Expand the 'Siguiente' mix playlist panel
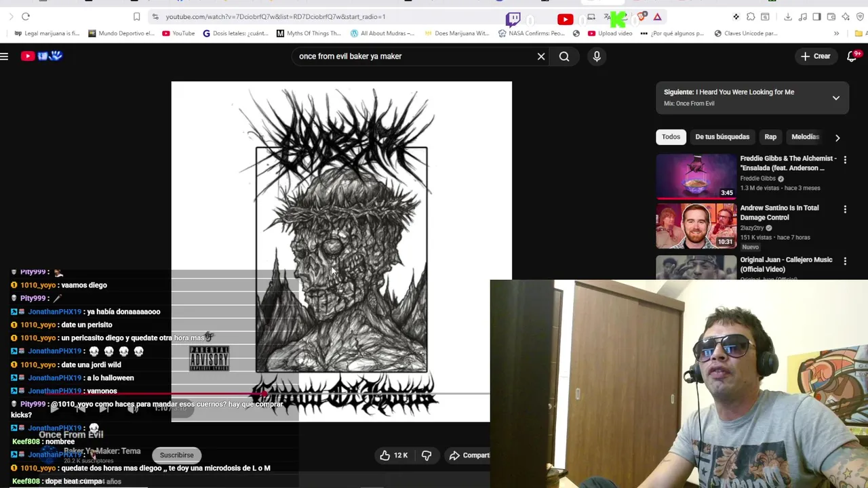The height and width of the screenshot is (488, 868). (x=836, y=98)
